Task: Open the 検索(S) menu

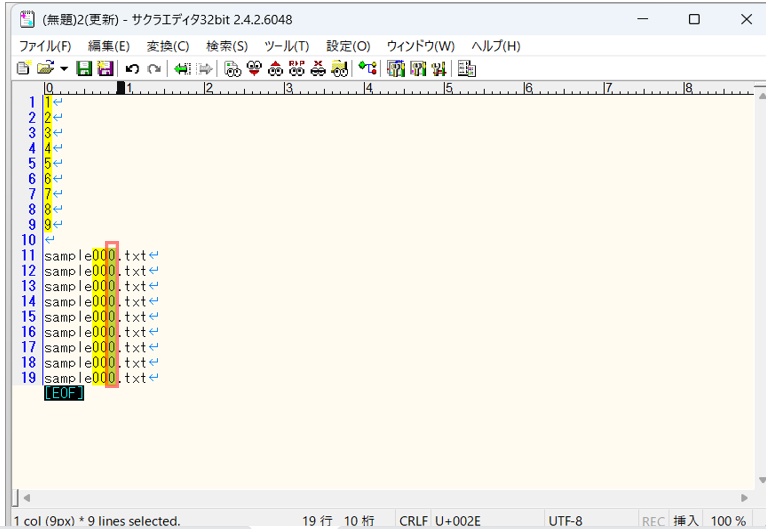Action: pyautogui.click(x=227, y=46)
